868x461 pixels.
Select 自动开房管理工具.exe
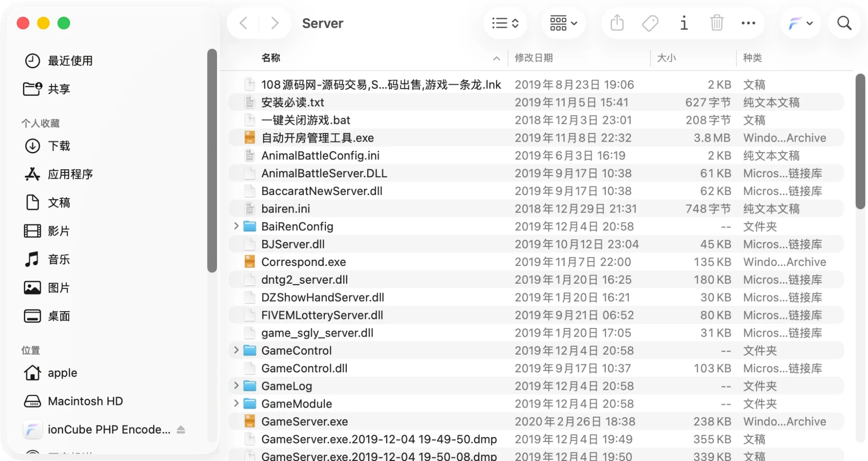click(x=536, y=138)
